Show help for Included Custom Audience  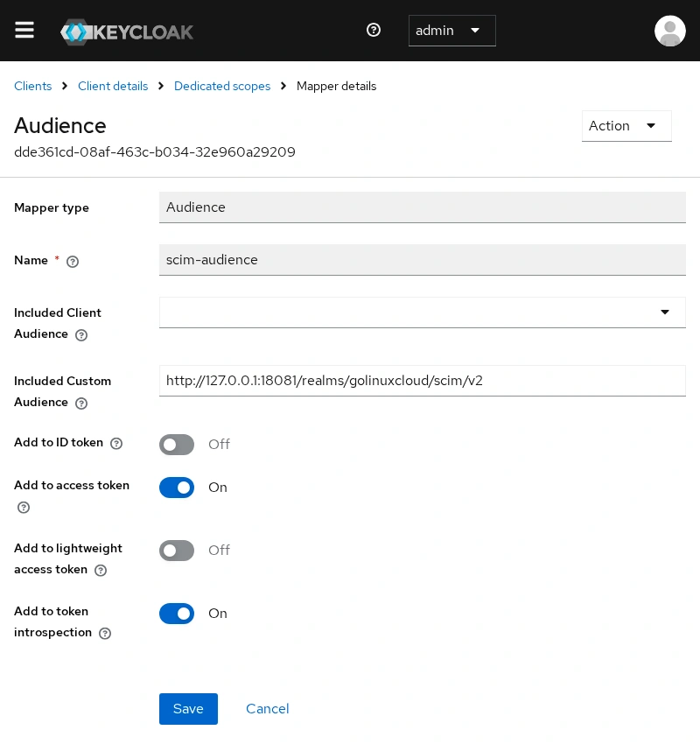pyautogui.click(x=81, y=404)
